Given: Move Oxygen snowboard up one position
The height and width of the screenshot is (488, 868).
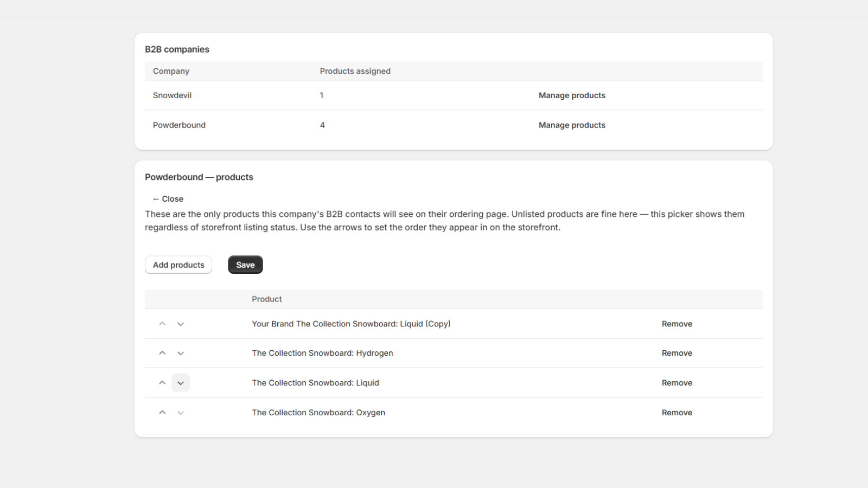Looking at the screenshot, I should [x=162, y=413].
